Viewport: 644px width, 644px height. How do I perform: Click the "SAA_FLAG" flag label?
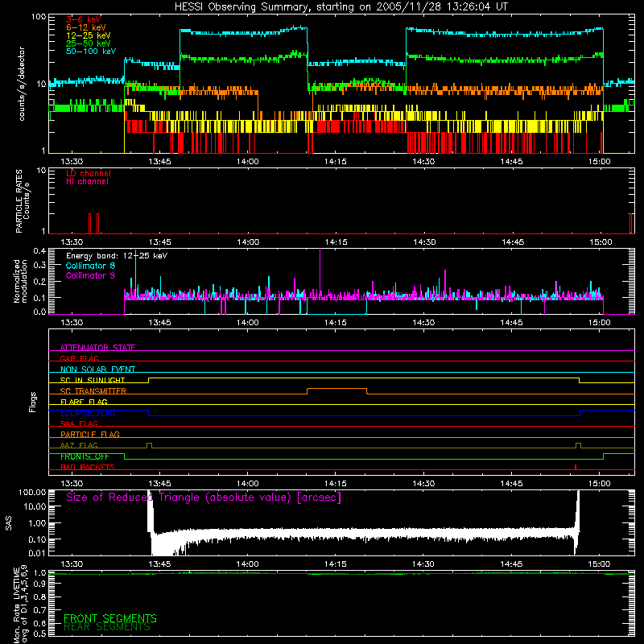click(79, 423)
